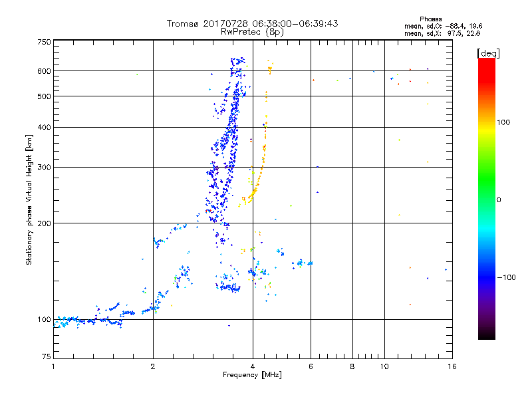Click the y-axis '400' tick label

coord(44,127)
